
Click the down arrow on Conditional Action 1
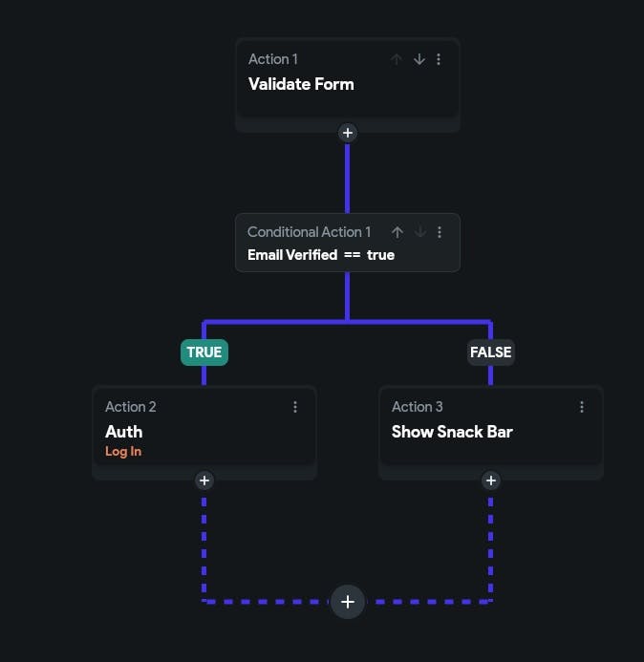[x=419, y=232]
